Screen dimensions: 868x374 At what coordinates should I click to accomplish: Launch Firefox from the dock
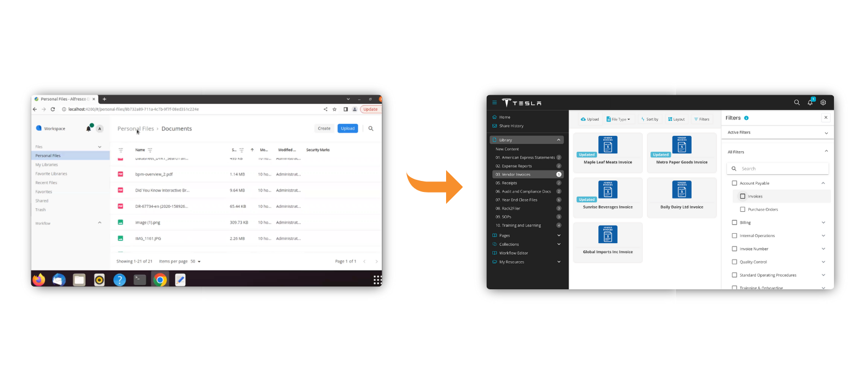[x=38, y=280]
